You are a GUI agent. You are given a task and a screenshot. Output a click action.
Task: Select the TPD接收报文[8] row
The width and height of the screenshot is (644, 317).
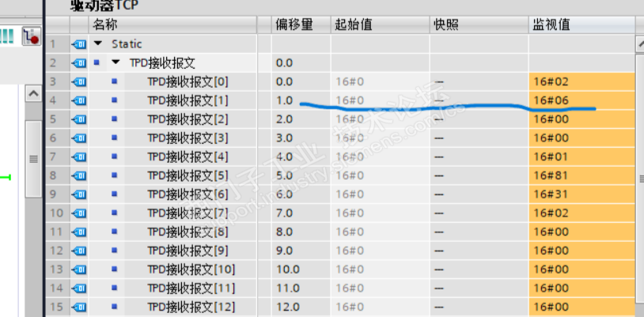[x=340, y=232]
